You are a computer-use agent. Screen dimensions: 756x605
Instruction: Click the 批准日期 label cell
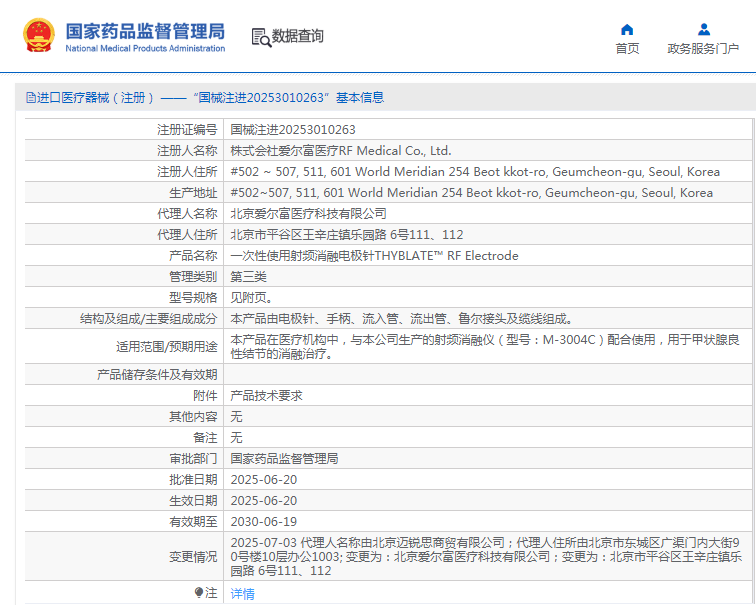point(124,479)
